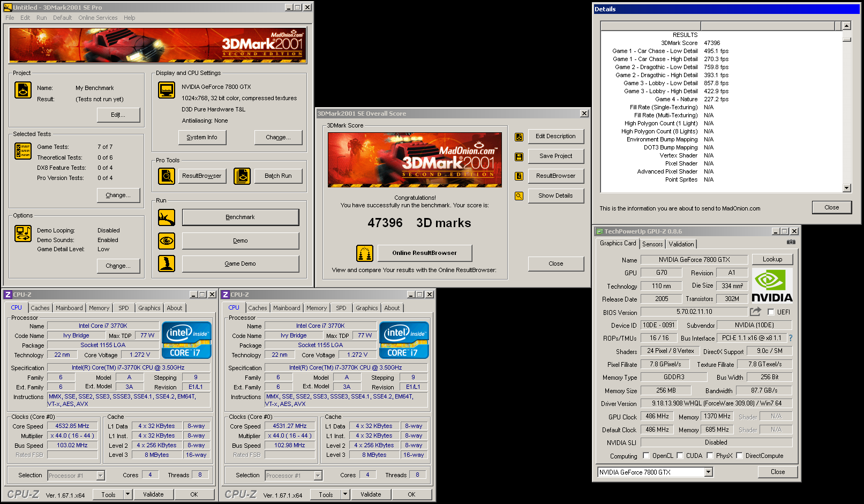Image resolution: width=864 pixels, height=504 pixels.
Task: Click the NVIDIA logo in GPU-Z
Action: tap(772, 285)
